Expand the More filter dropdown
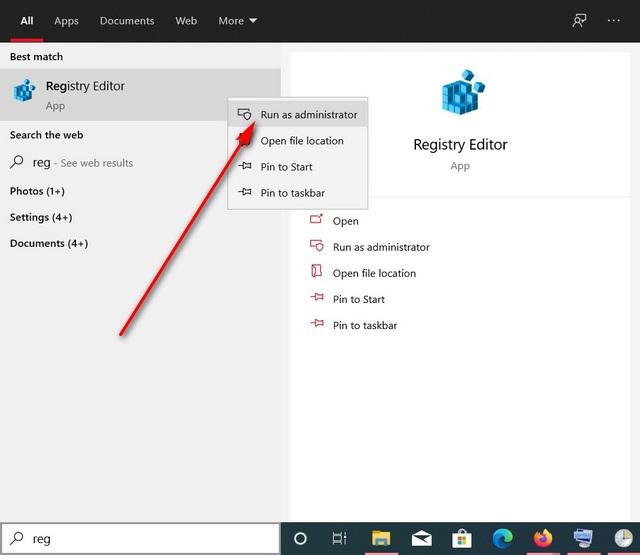Viewport: 640px width, 555px height. click(238, 21)
